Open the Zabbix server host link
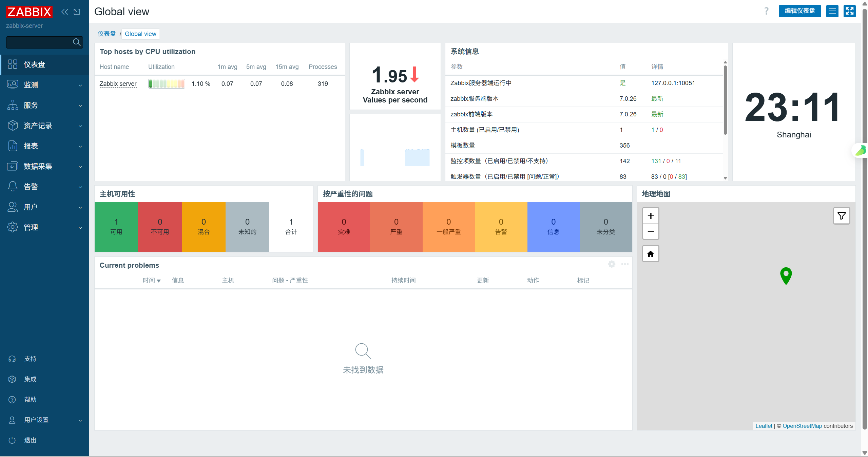 [118, 84]
